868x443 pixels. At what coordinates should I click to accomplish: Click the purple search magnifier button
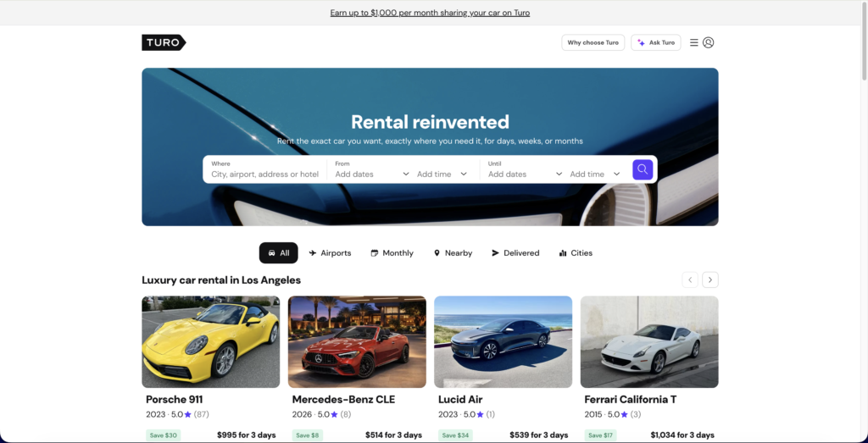click(x=643, y=169)
